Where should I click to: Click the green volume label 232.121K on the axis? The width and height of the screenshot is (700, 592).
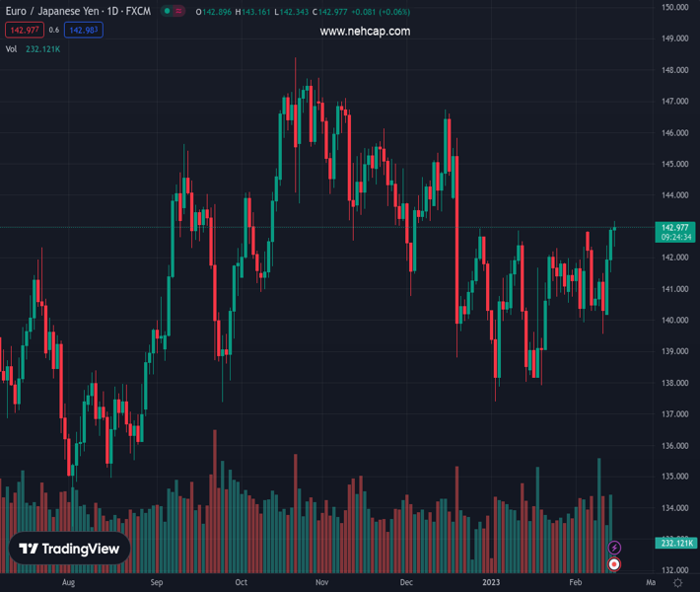click(x=675, y=543)
